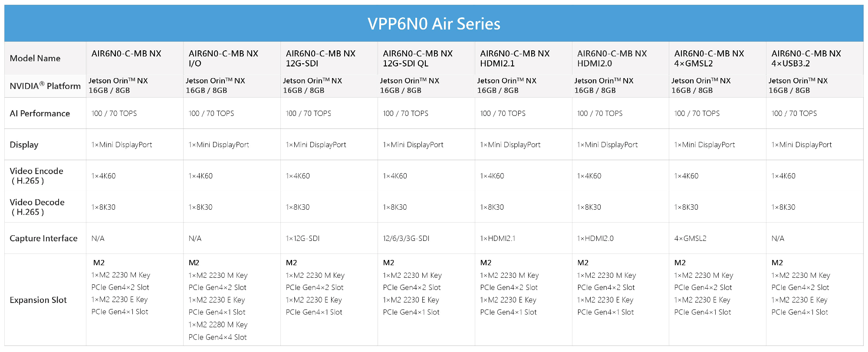Click the 1×M2 2280 M Key entry

218,324
